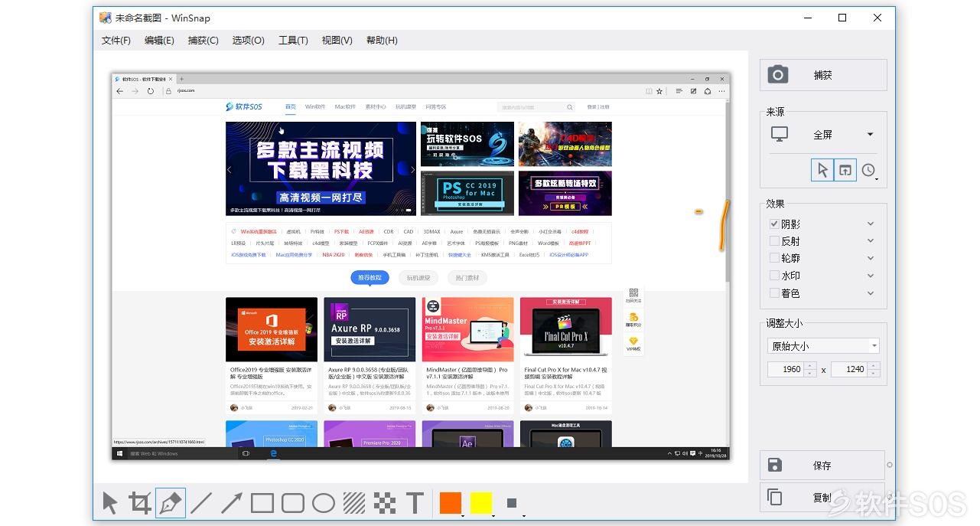Choose the Crop tool
The width and height of the screenshot is (980, 526).
click(x=140, y=503)
